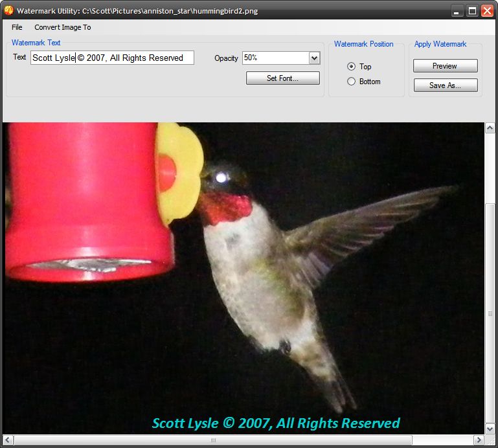The height and width of the screenshot is (448, 498).
Task: Click the Save As... button
Action: coord(446,85)
